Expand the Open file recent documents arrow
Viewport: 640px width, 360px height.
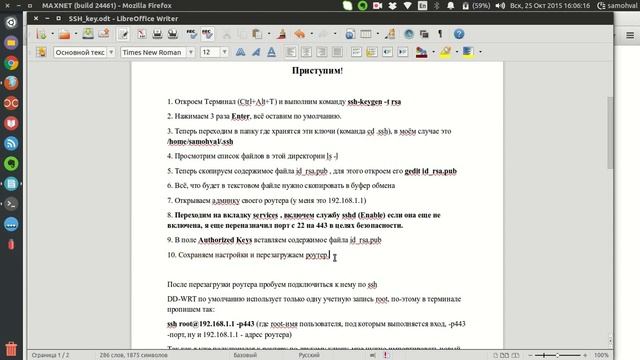pyautogui.click(x=76, y=34)
